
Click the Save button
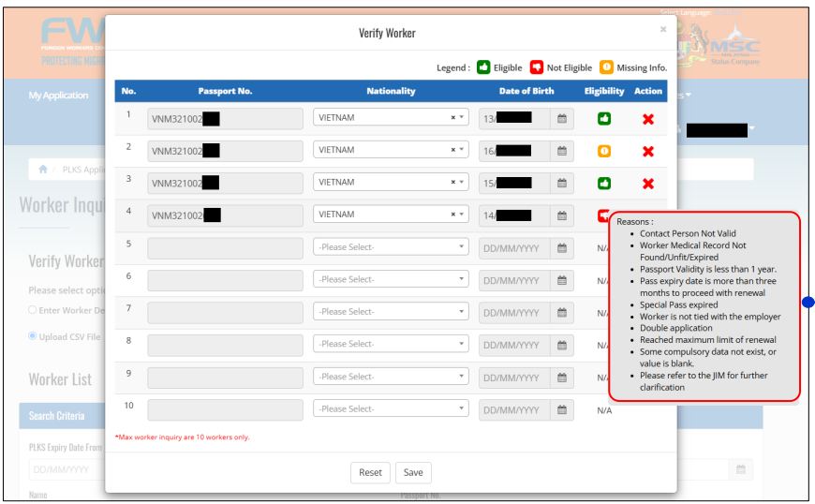[413, 472]
